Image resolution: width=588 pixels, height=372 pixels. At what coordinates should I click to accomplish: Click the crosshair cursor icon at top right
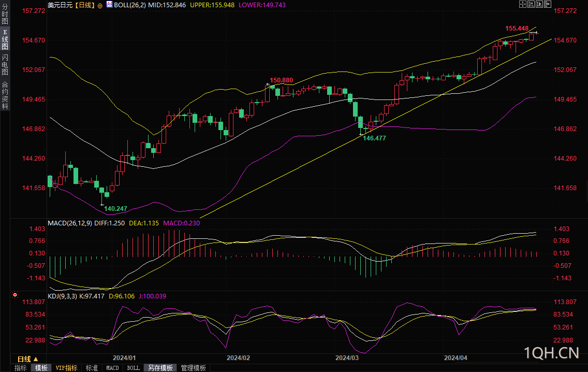coord(523,4)
